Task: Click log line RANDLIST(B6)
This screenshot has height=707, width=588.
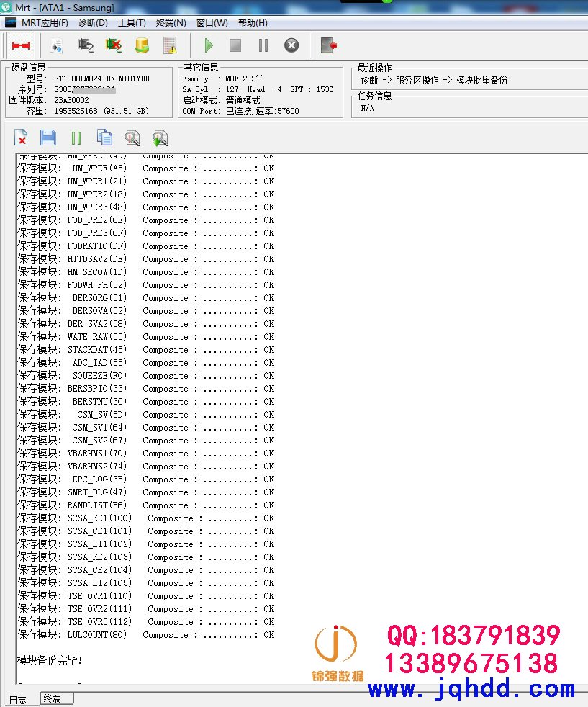Action: pyautogui.click(x=145, y=505)
